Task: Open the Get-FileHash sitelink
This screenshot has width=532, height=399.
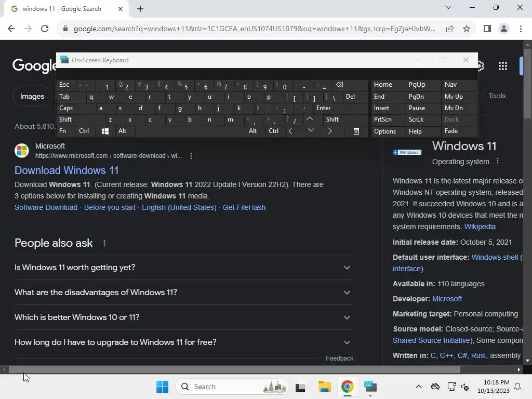Action: [x=244, y=207]
